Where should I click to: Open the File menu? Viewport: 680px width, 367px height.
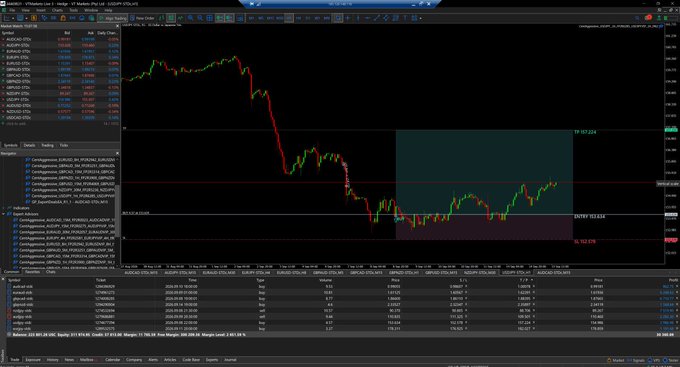point(12,10)
